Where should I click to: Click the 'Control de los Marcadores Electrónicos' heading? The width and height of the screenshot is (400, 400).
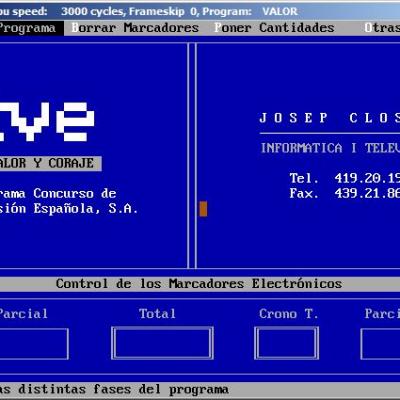199,284
